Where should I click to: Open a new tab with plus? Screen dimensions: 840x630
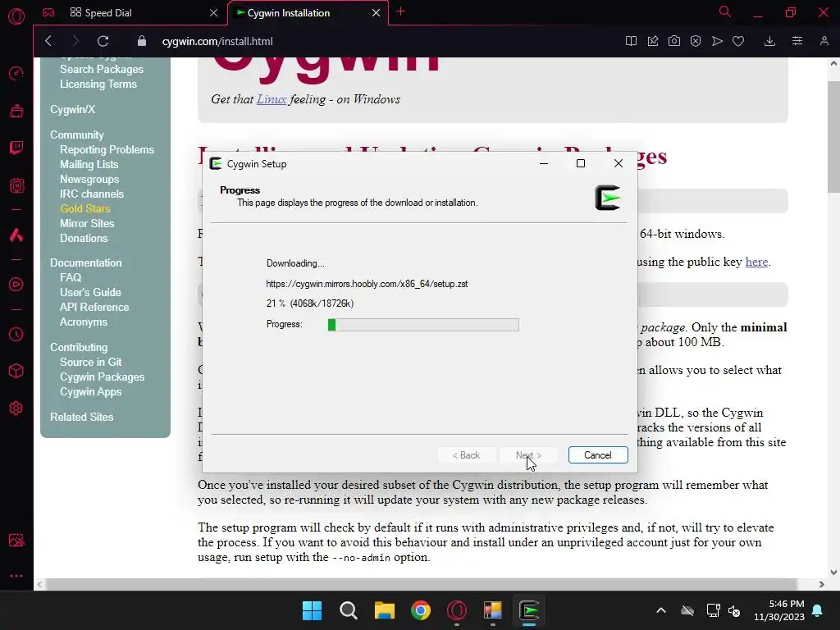pos(400,11)
